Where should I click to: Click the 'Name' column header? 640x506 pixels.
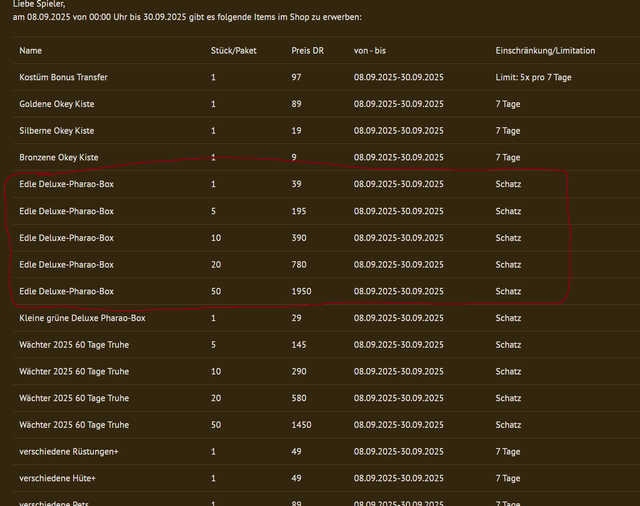click(x=30, y=51)
